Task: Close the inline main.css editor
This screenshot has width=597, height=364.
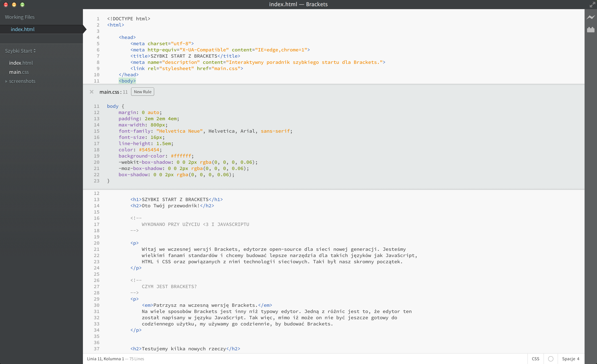Action: pyautogui.click(x=92, y=92)
